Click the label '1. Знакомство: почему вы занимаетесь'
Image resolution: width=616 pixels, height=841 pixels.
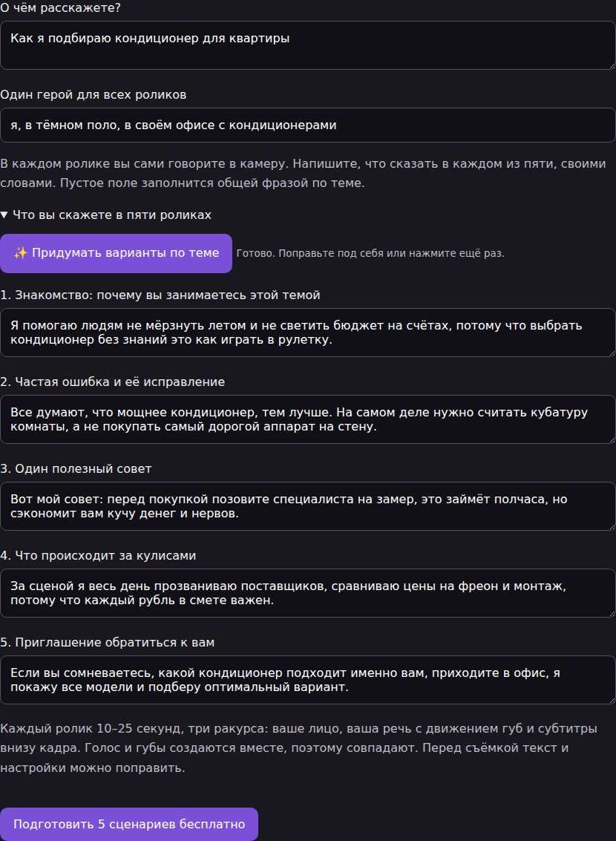click(160, 295)
